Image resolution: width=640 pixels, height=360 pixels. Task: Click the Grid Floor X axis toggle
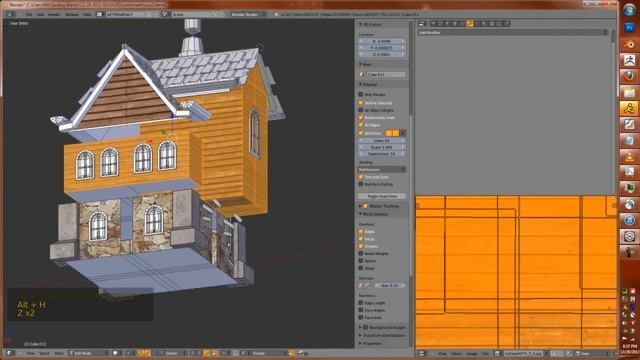(x=389, y=133)
